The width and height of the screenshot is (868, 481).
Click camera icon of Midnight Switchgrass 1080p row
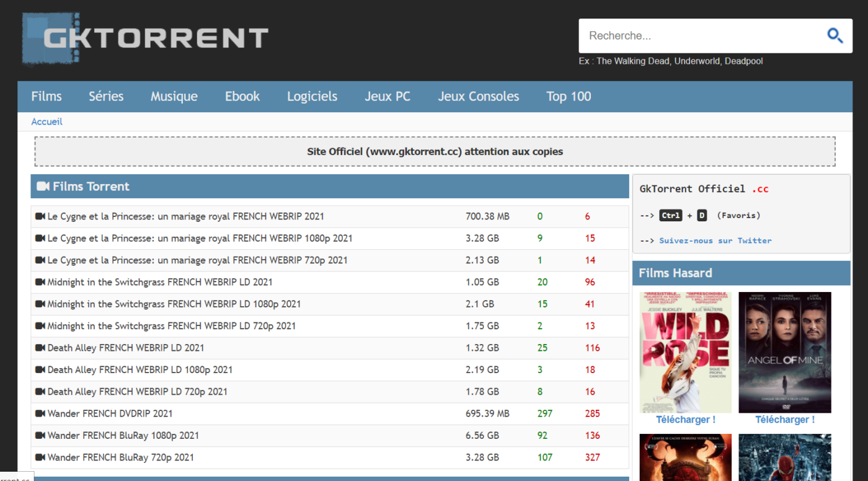[x=40, y=304]
